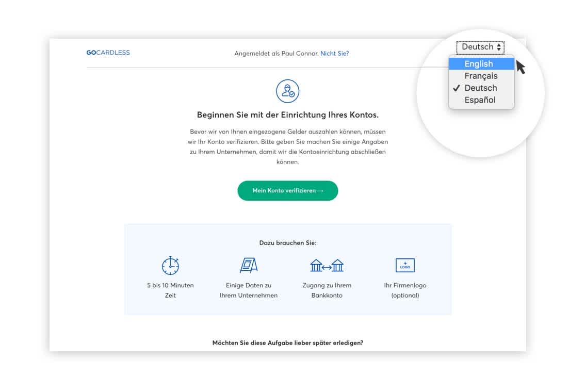
Task: Click the company logo placeholder icon
Action: 405,265
